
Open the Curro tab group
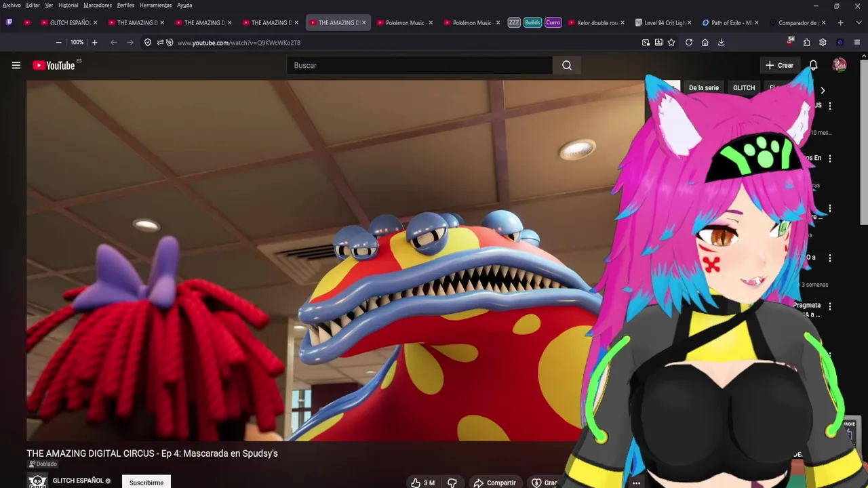click(x=553, y=22)
